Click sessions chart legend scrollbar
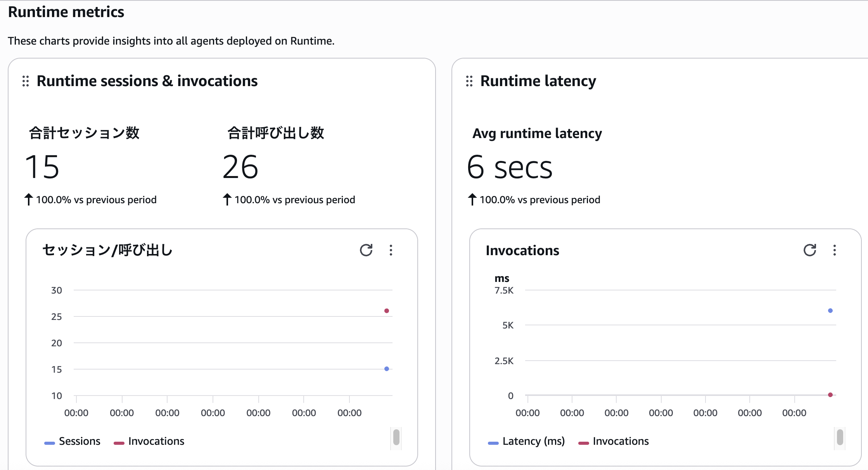Image resolution: width=868 pixels, height=470 pixels. pyautogui.click(x=396, y=437)
